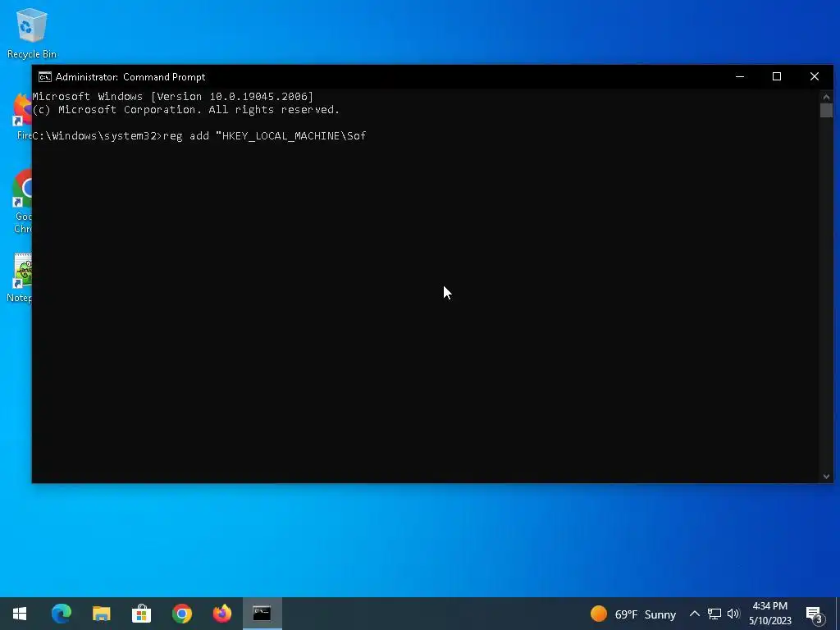Open the weather widget showing 69°F Sunny
The height and width of the screenshot is (630, 840).
632,614
